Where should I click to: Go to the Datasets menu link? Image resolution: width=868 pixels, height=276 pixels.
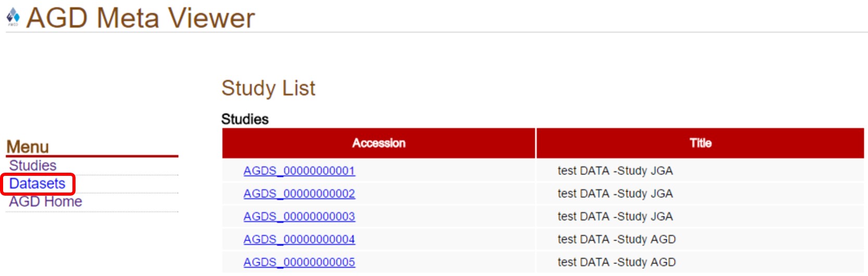(x=38, y=184)
